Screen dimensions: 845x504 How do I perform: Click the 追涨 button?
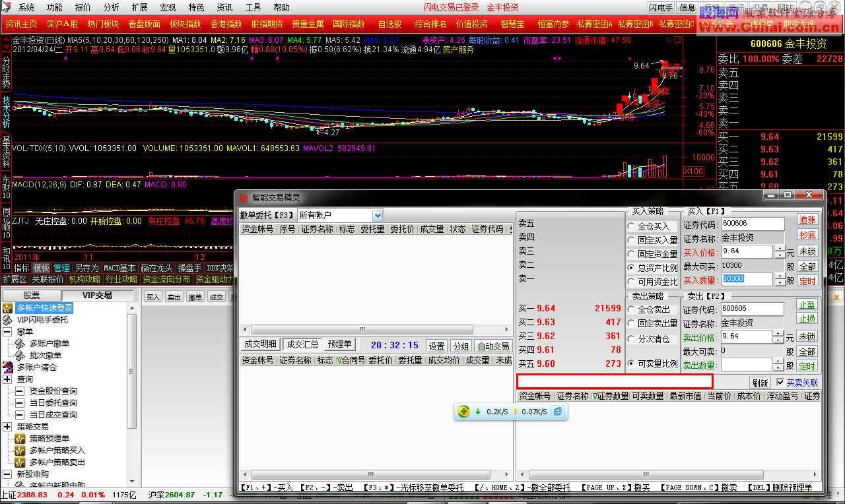point(807,220)
